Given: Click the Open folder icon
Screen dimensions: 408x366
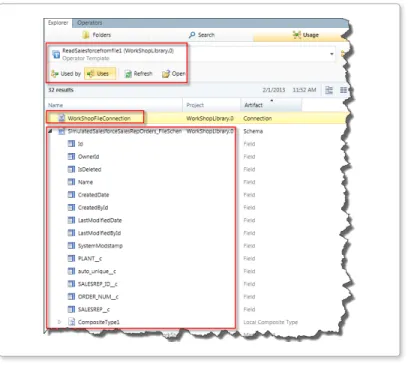Looking at the screenshot, I should (166, 74).
